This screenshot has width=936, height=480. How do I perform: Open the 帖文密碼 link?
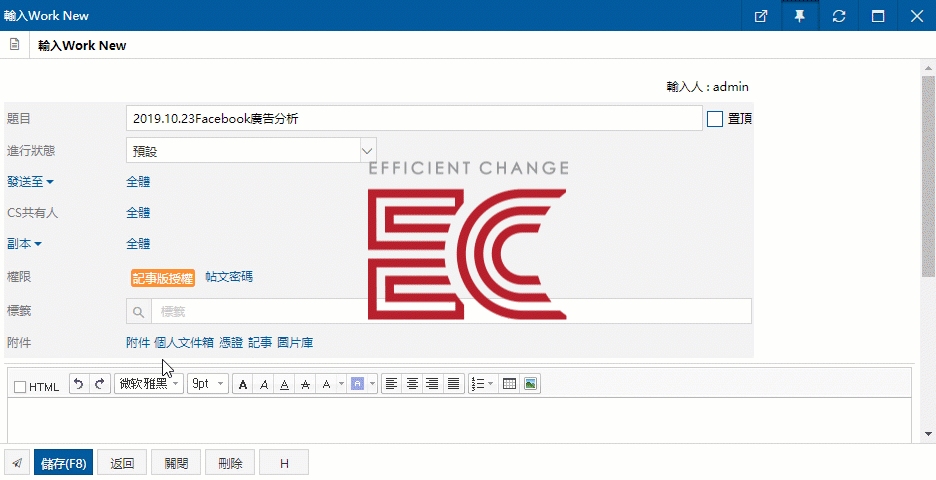tap(229, 277)
